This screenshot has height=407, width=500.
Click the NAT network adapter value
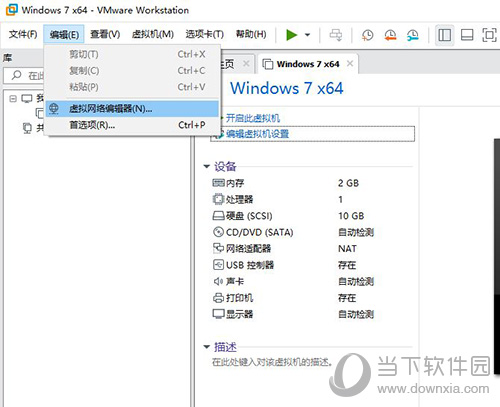(x=347, y=249)
